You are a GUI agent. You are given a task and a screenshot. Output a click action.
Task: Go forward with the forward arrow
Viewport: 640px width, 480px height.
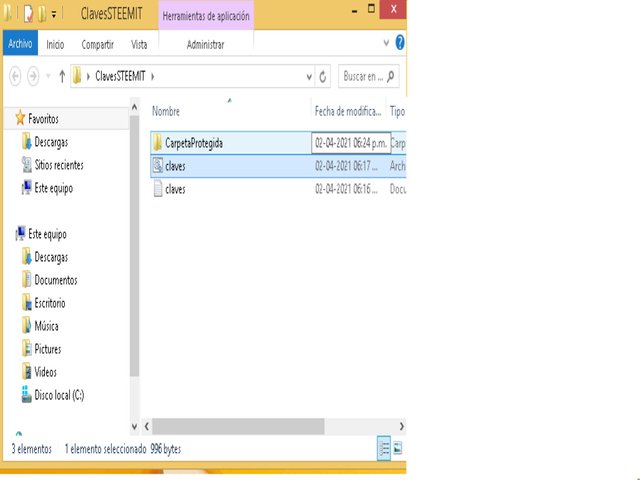pos(33,76)
